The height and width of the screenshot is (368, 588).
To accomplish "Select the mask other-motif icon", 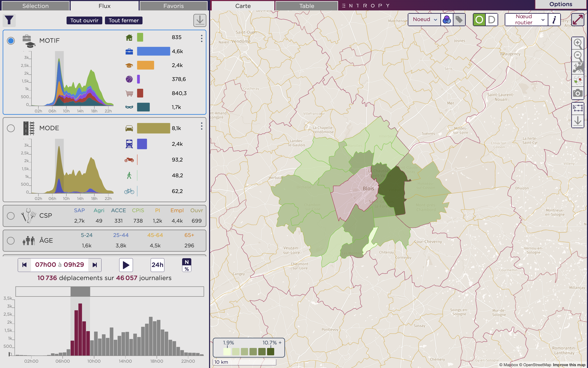I will (129, 107).
